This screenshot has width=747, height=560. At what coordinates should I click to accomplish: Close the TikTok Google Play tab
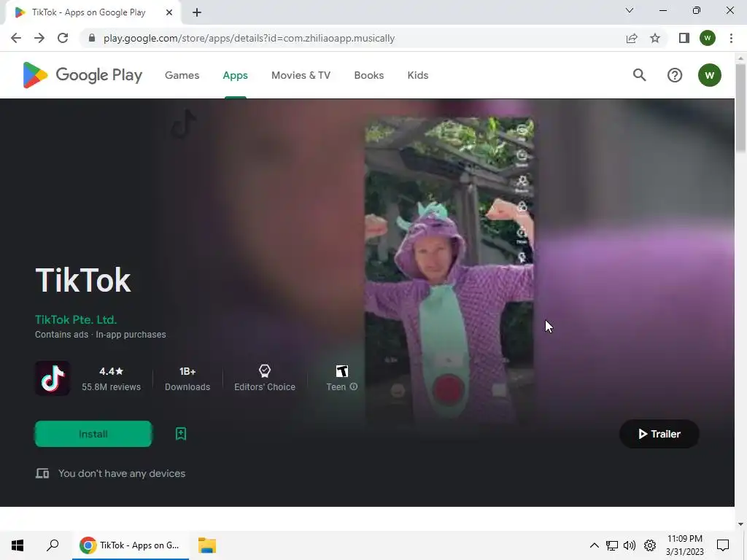169,12
